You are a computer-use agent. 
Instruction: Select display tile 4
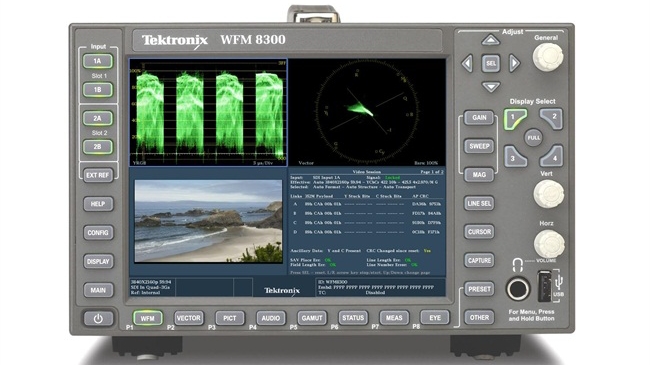coord(552,156)
